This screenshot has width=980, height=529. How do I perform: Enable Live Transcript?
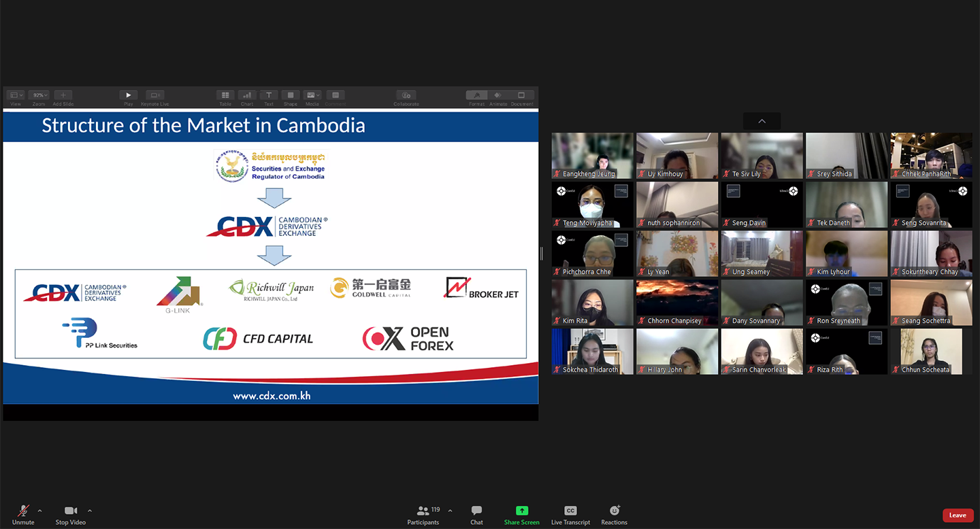(x=570, y=515)
